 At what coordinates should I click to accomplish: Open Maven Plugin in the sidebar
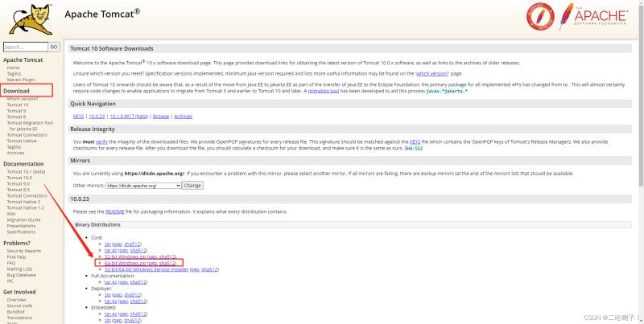coord(21,80)
